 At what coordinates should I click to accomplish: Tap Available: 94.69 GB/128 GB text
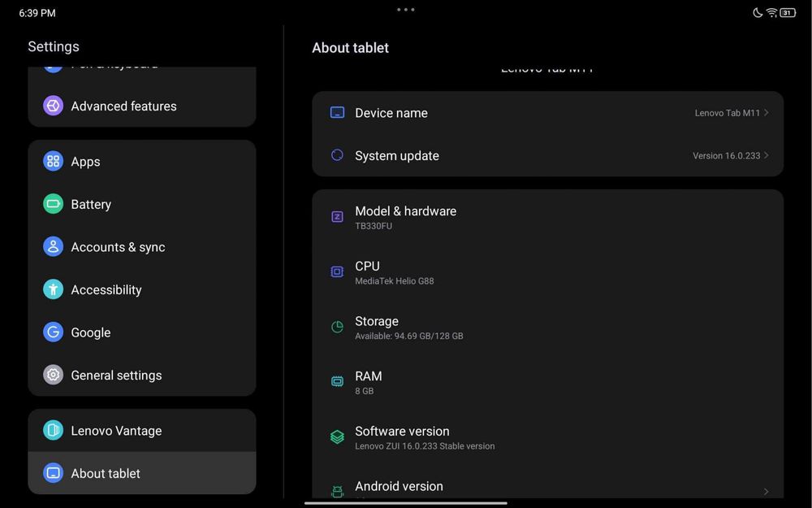coord(409,336)
